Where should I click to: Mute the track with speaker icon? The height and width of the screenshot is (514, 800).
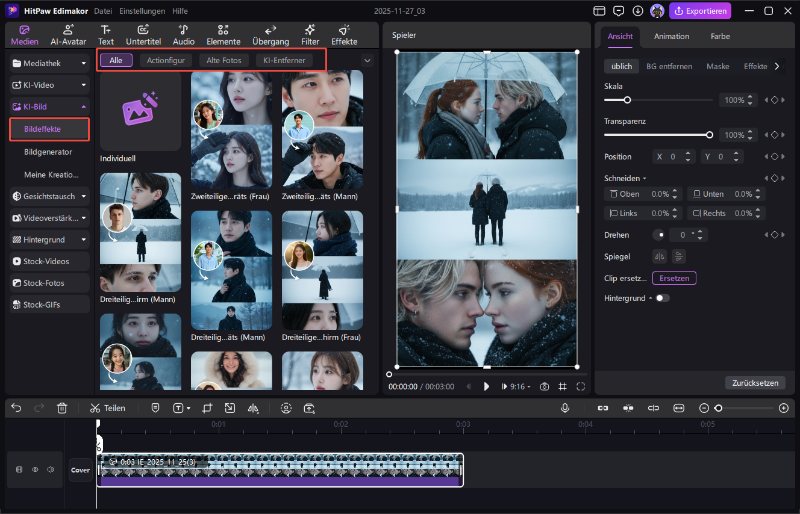click(49, 469)
